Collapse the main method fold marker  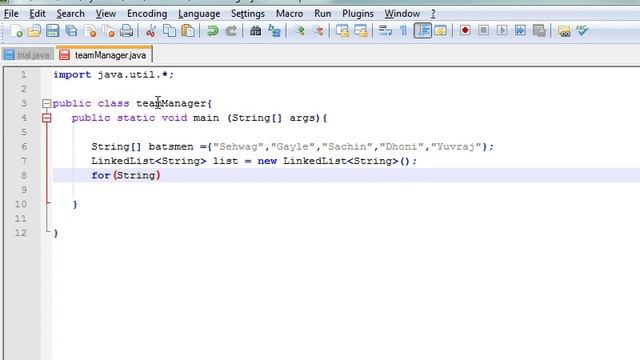[47, 118]
